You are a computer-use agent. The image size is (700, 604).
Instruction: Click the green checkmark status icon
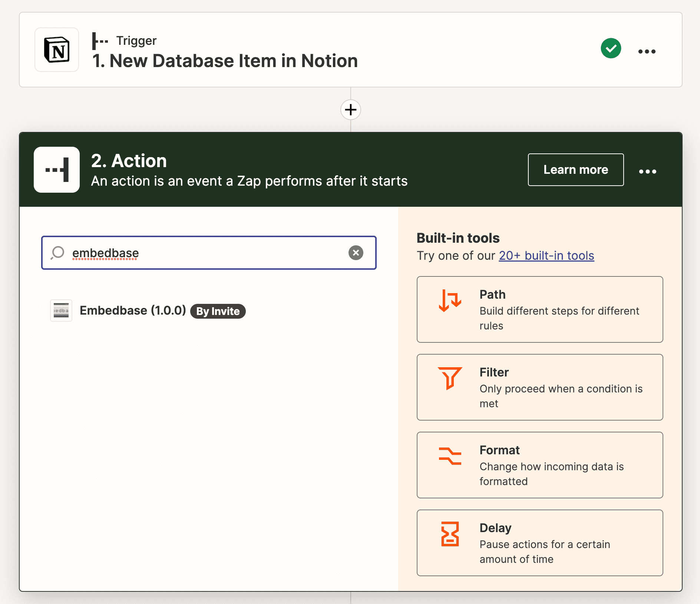coord(611,48)
